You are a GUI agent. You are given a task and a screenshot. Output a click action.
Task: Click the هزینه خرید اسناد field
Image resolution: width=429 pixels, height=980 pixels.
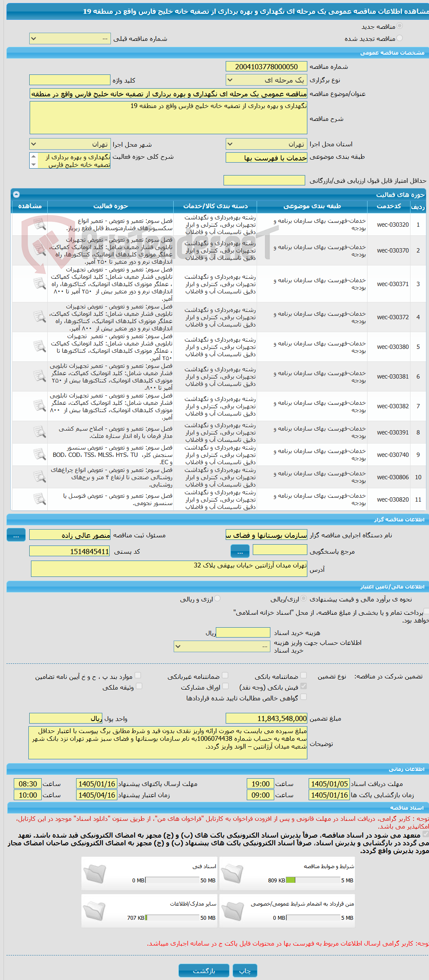(243, 632)
